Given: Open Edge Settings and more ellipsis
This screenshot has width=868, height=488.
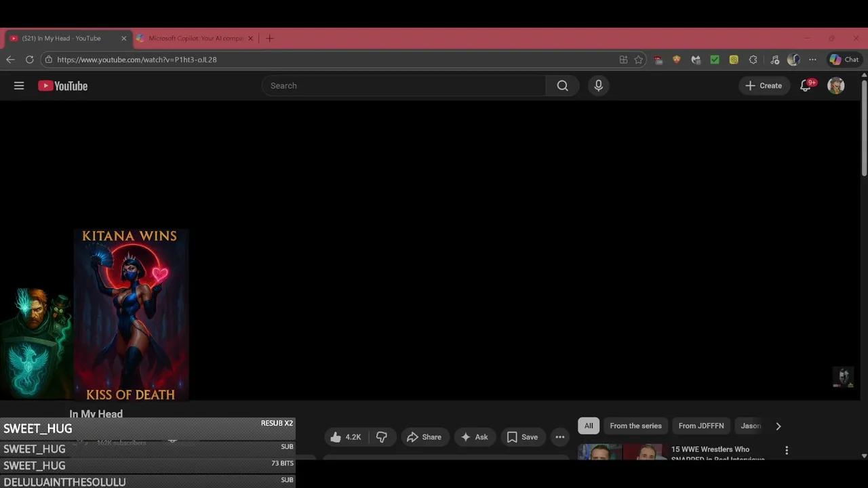Looking at the screenshot, I should tap(812, 60).
